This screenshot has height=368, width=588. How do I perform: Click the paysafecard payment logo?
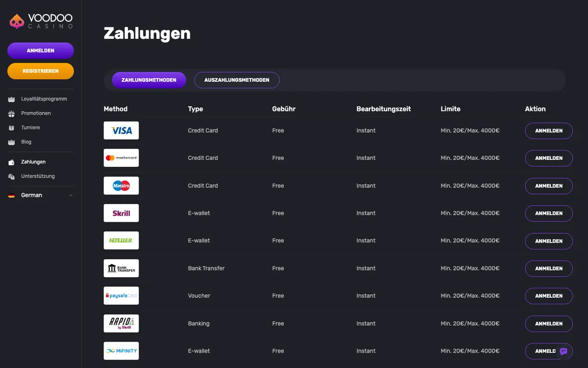[x=121, y=296]
